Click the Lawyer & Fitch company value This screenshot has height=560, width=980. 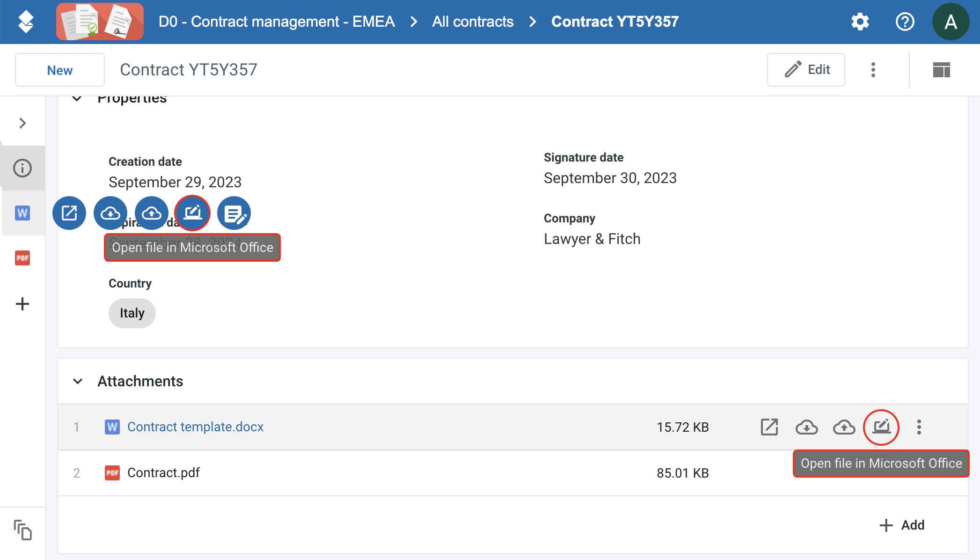pos(592,238)
